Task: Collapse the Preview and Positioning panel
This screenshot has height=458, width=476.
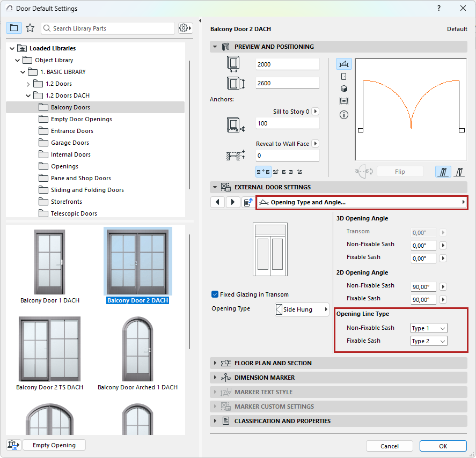Action: [215, 47]
